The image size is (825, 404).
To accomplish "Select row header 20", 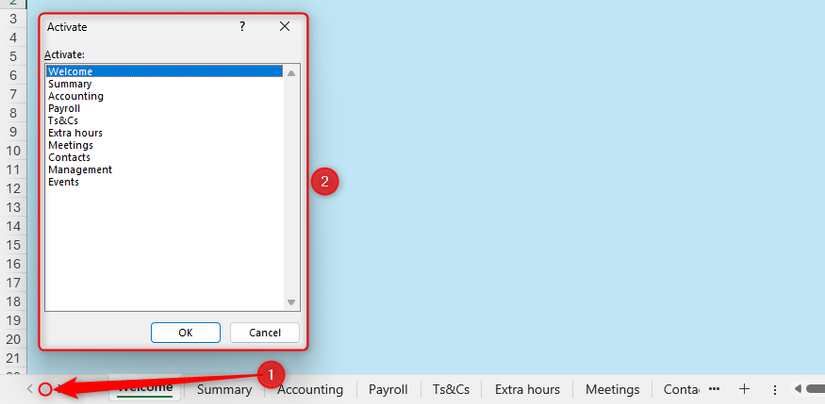I will point(13,339).
